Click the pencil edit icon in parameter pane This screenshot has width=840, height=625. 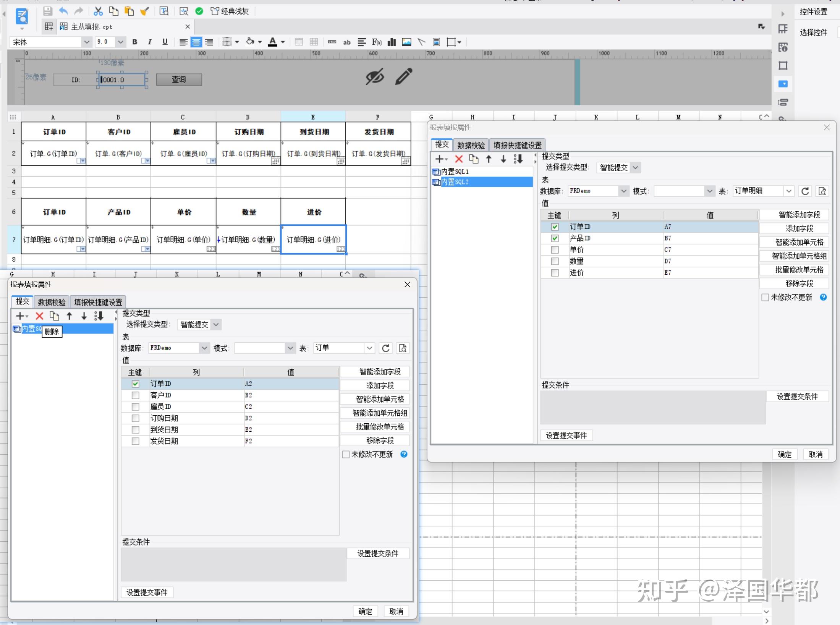404,76
